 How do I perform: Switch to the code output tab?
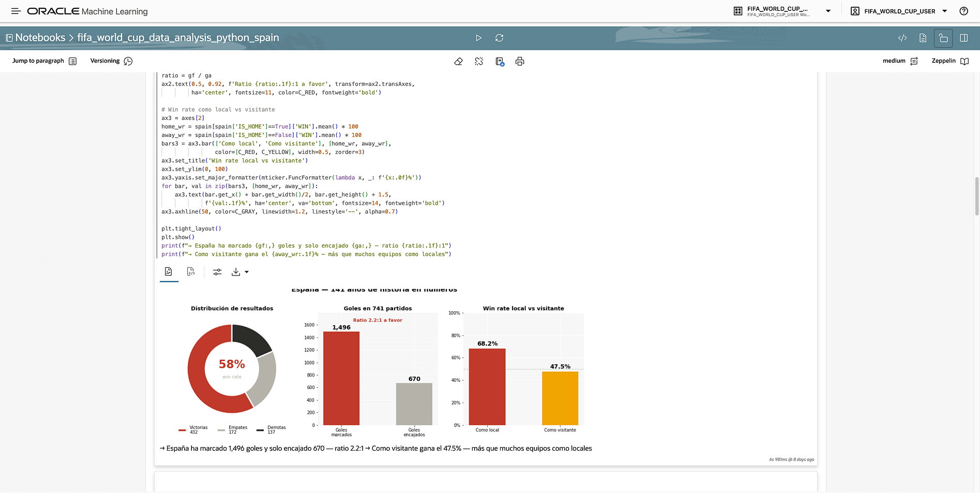tap(191, 272)
